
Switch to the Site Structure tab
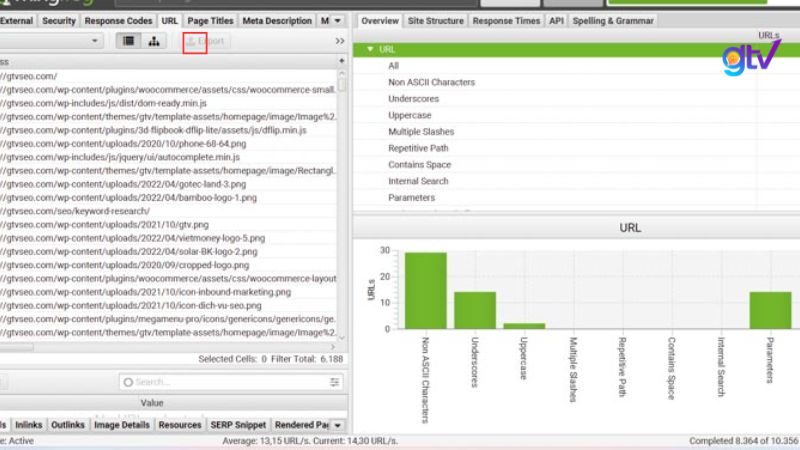pyautogui.click(x=435, y=20)
